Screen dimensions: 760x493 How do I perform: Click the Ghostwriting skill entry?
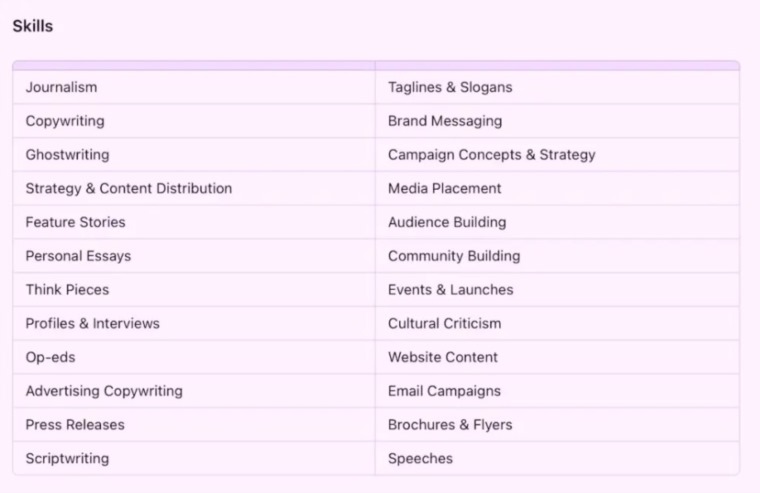tap(194, 155)
